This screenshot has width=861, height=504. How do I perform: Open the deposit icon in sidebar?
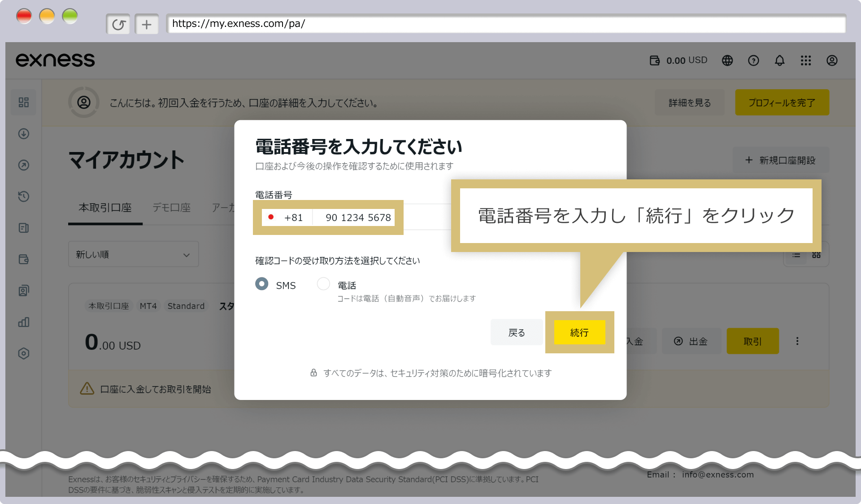click(x=24, y=134)
